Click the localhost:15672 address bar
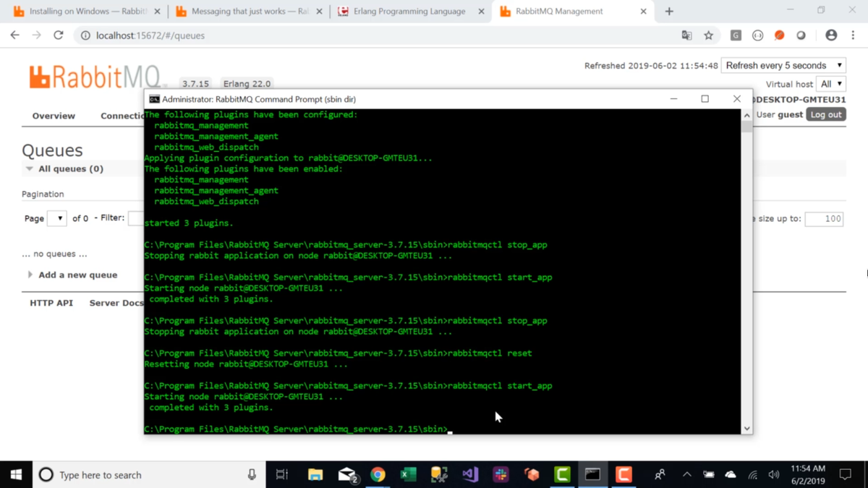This screenshot has width=868, height=488. click(376, 35)
